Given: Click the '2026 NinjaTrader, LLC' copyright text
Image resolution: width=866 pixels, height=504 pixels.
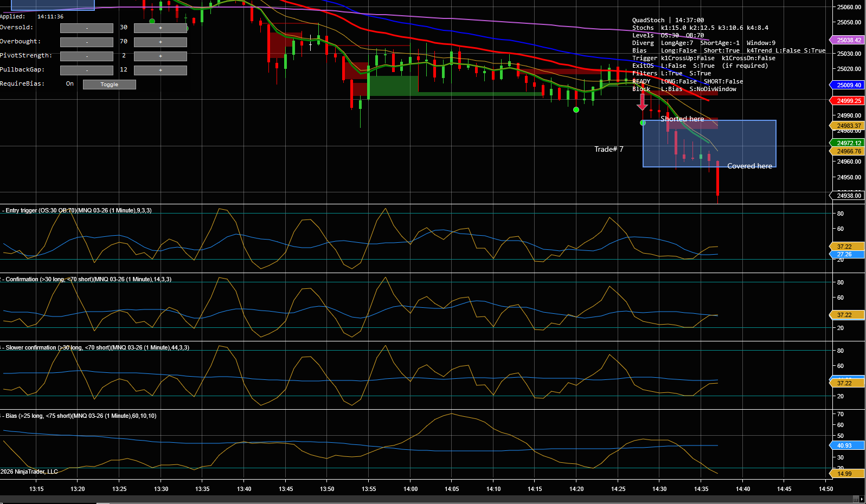Looking at the screenshot, I should [29, 471].
